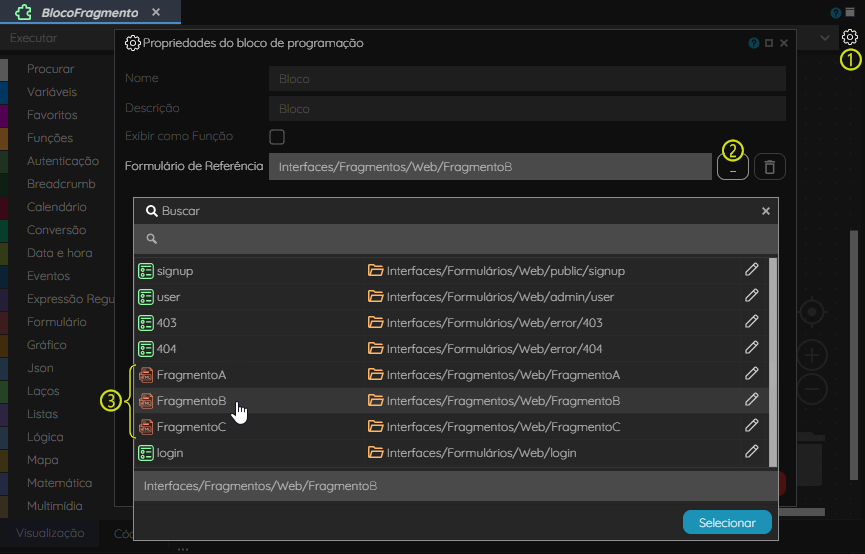
Task: Open the Matemática block category
Action: coord(60,483)
